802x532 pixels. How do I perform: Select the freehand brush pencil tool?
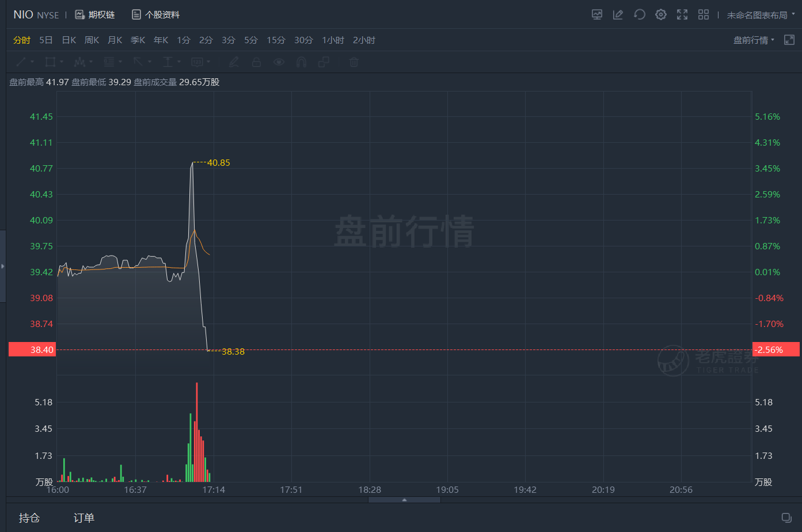pyautogui.click(x=234, y=62)
